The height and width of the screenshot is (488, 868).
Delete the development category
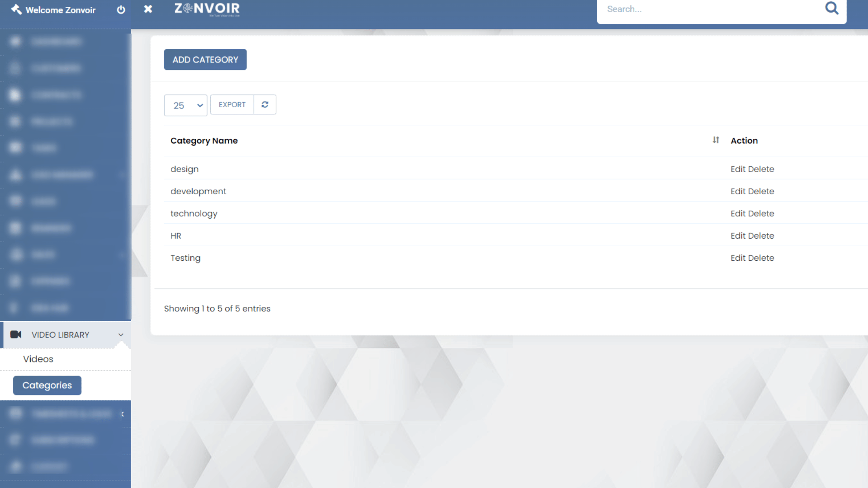click(761, 191)
